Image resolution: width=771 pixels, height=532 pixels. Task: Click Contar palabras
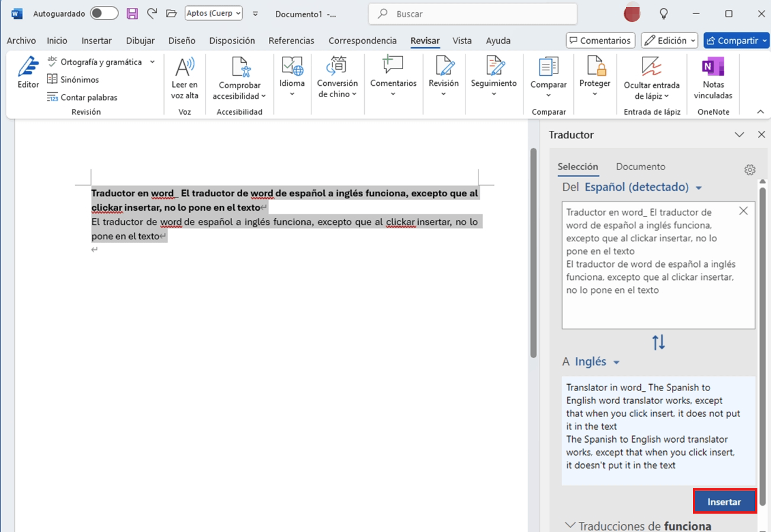(82, 97)
